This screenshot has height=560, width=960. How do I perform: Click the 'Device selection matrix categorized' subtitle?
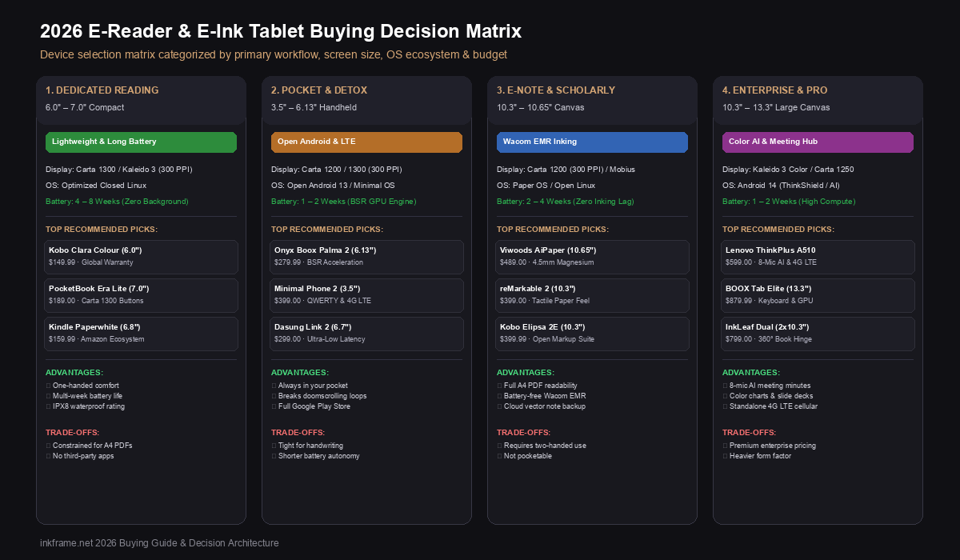click(x=274, y=55)
